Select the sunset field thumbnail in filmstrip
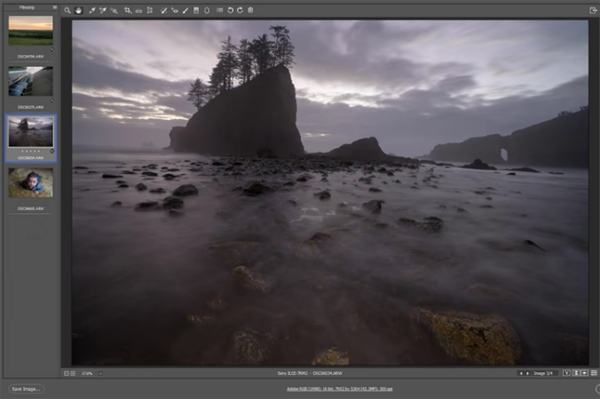The height and width of the screenshot is (399, 600). pyautogui.click(x=31, y=31)
